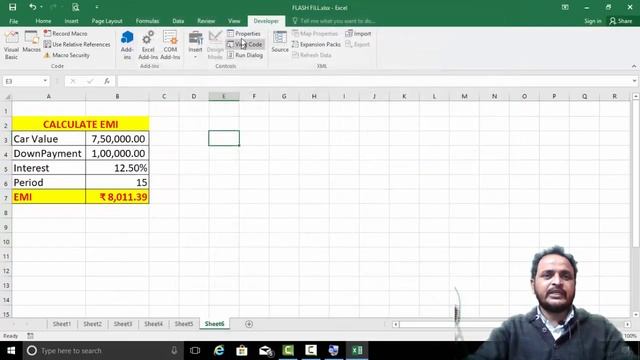The image size is (640, 360).
Task: Click the Undo button
Action: pos(33,7)
